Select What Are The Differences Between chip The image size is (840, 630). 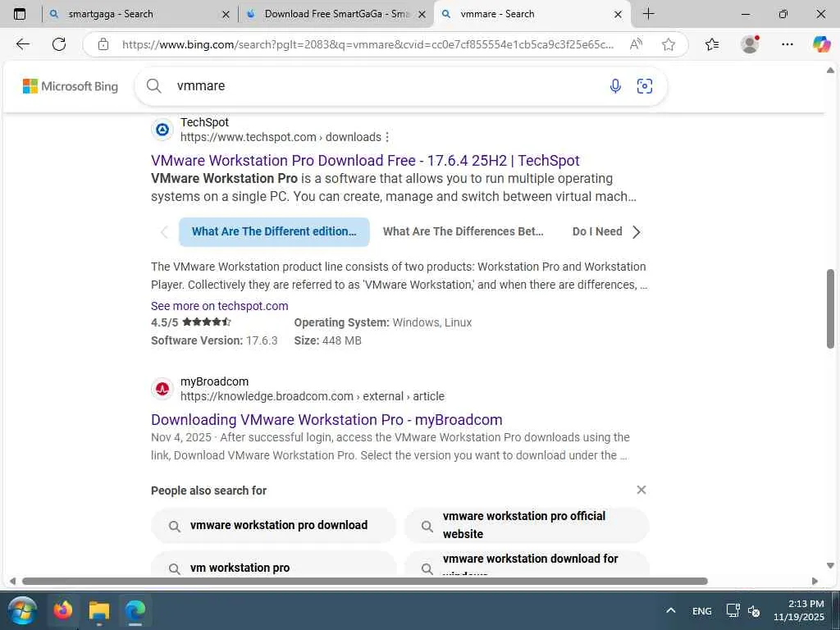click(463, 232)
